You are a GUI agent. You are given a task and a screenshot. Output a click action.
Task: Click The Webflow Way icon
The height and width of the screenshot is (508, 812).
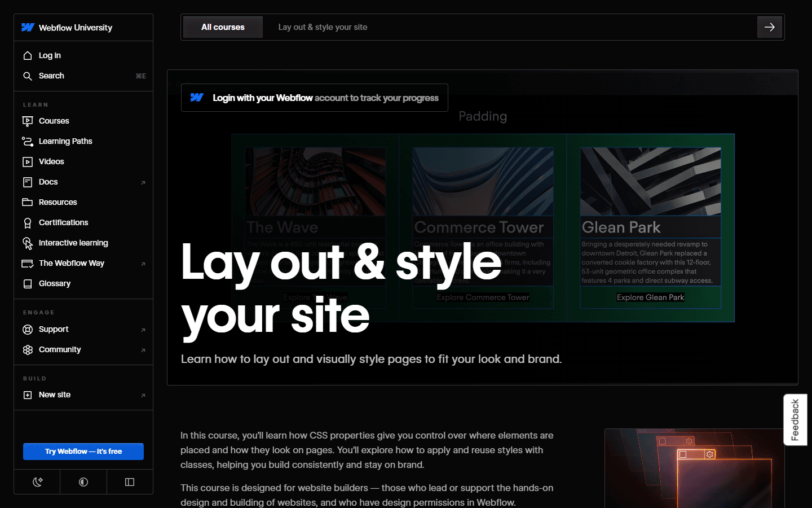(x=28, y=264)
